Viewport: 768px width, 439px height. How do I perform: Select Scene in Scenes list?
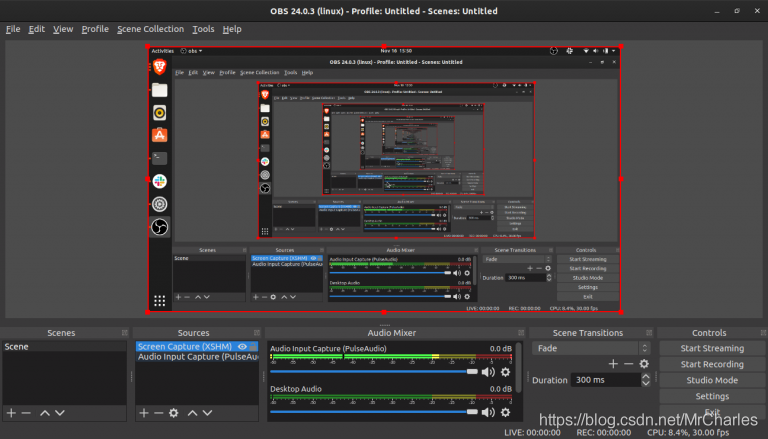[64, 346]
